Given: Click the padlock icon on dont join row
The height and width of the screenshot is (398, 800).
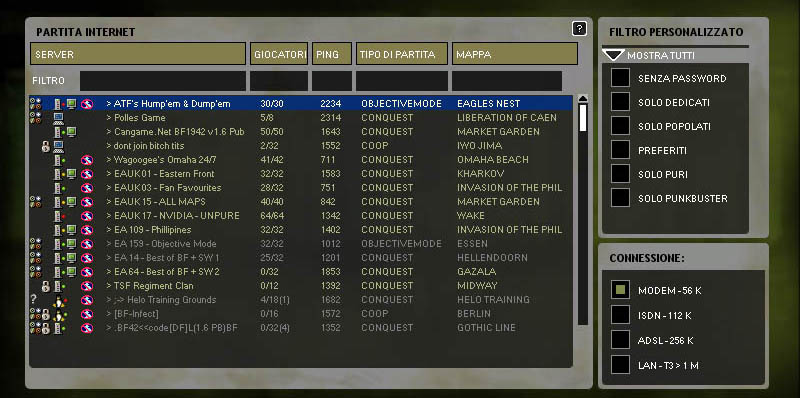Looking at the screenshot, I should coord(45,146).
